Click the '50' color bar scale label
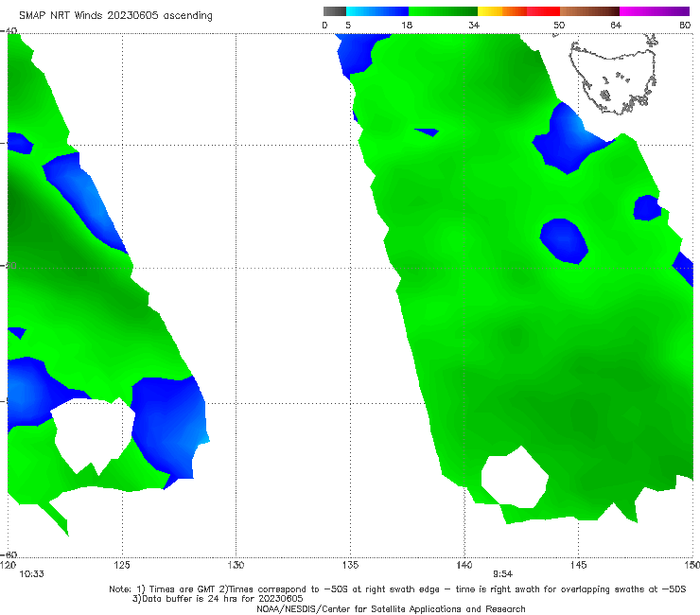700x615 pixels. 559,25
